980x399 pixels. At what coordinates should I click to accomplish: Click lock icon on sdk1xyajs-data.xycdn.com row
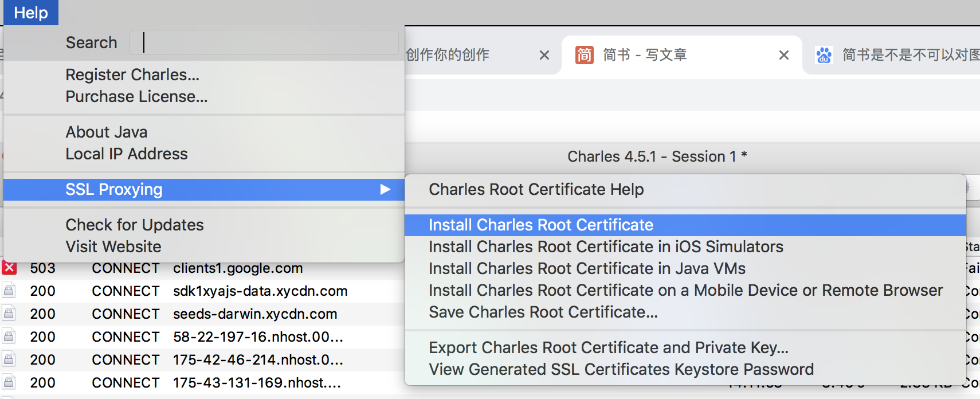click(x=9, y=290)
